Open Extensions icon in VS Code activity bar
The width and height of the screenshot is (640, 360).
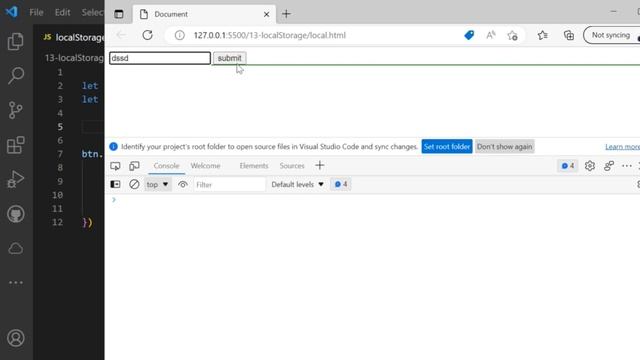tap(16, 145)
